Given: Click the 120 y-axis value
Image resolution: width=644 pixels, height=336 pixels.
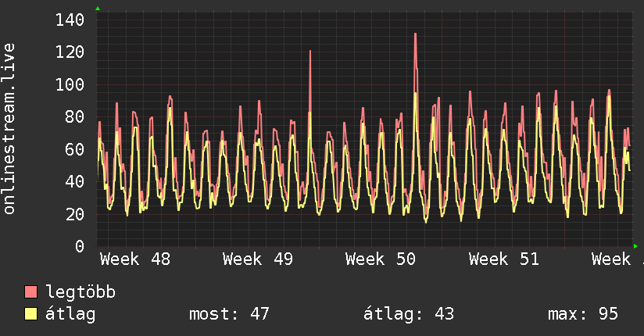Looking at the screenshot, I should coord(70,52).
